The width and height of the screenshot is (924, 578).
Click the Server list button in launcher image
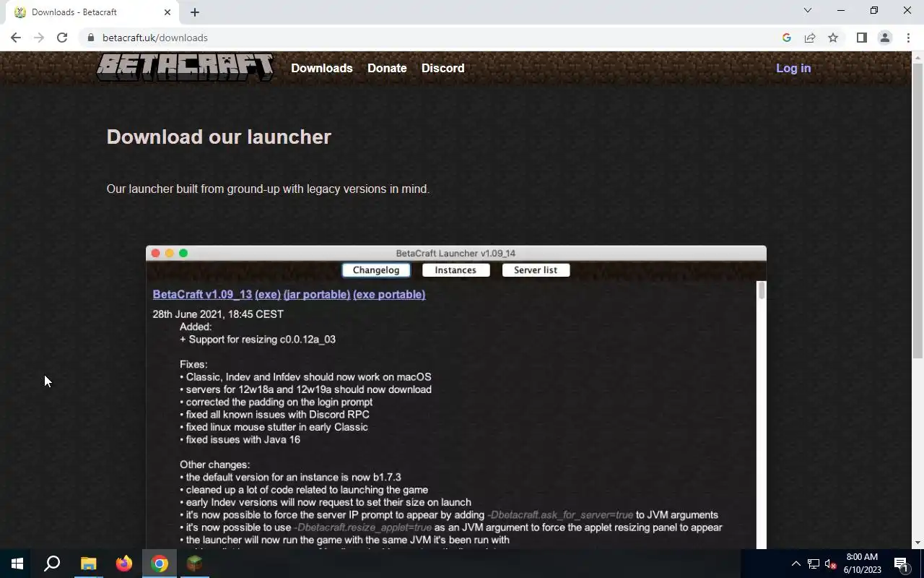coord(536,270)
